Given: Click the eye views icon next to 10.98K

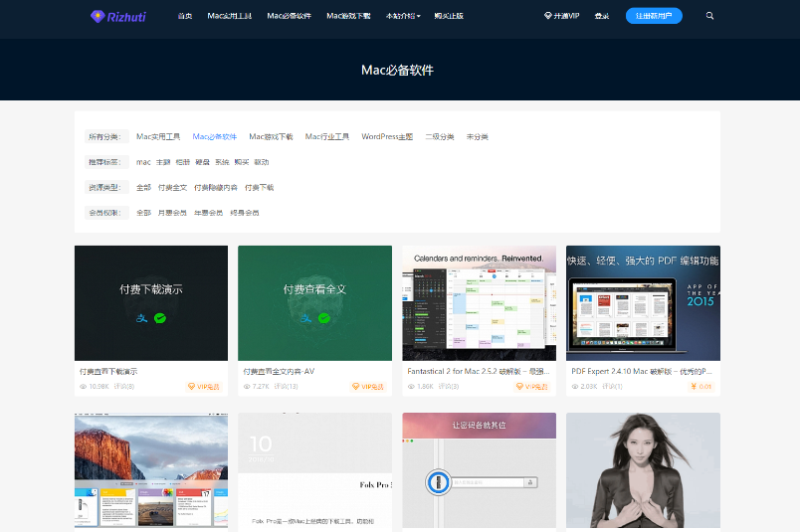Looking at the screenshot, I should pos(84,387).
